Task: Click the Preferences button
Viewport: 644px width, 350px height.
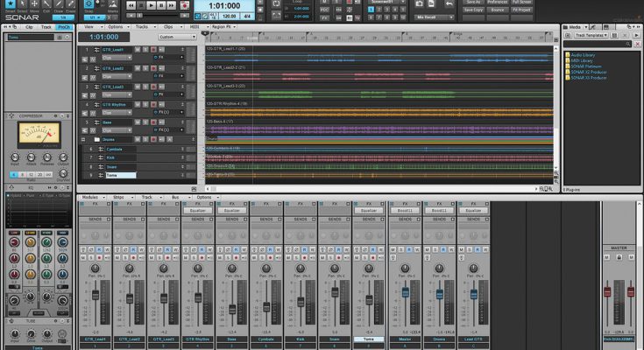Action: (x=497, y=3)
